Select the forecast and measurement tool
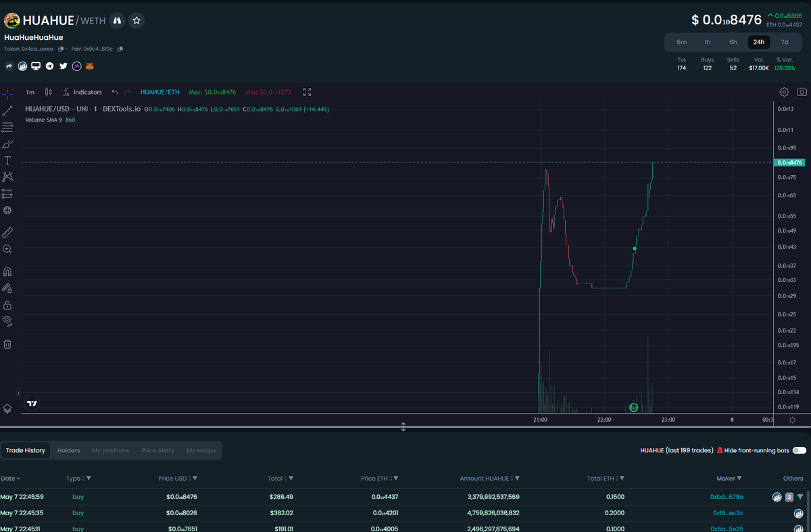 click(x=7, y=193)
